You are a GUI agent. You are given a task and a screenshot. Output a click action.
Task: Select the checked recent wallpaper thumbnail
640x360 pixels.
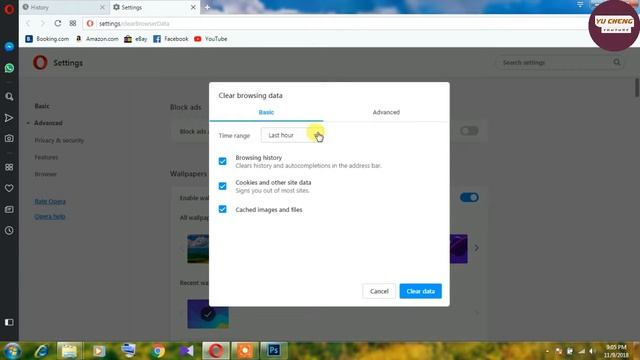(x=208, y=314)
